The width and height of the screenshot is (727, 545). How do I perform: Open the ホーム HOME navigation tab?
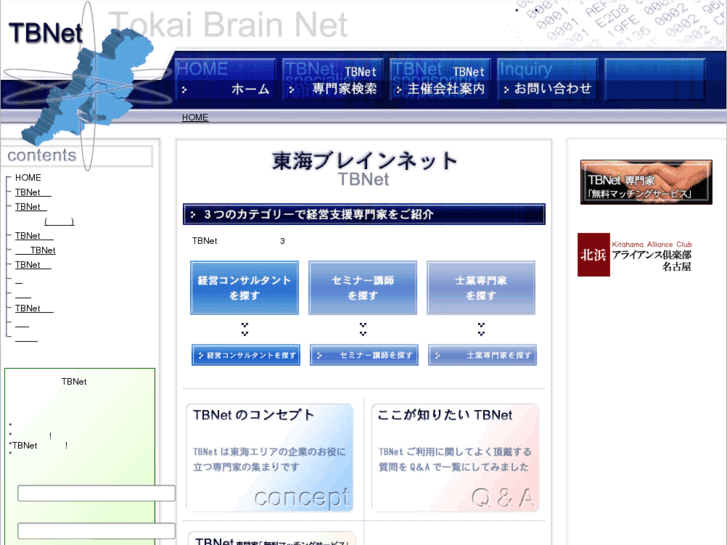[x=225, y=79]
